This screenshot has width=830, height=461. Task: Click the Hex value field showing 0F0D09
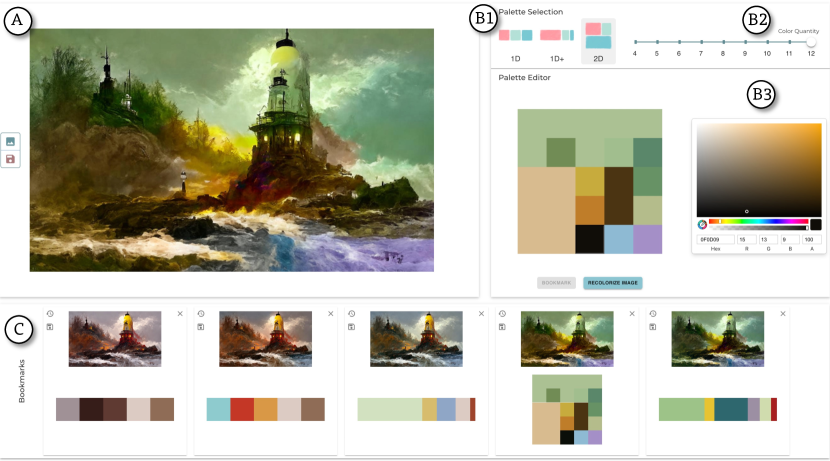[715, 240]
